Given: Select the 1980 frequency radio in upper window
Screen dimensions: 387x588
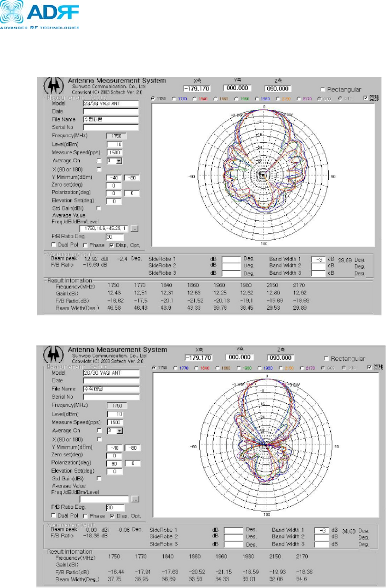Looking at the screenshot, I should click(x=257, y=99).
